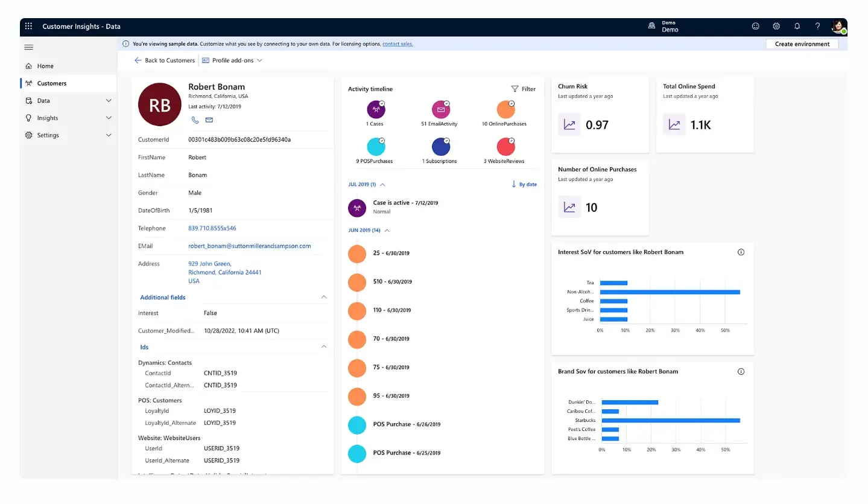Select the EmailActivity activity circle

[441, 110]
